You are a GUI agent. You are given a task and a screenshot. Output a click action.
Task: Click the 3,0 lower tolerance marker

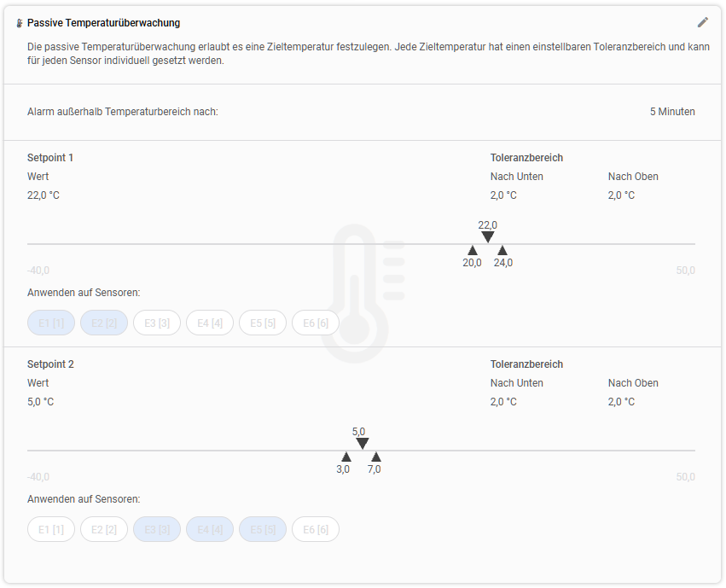point(346,457)
